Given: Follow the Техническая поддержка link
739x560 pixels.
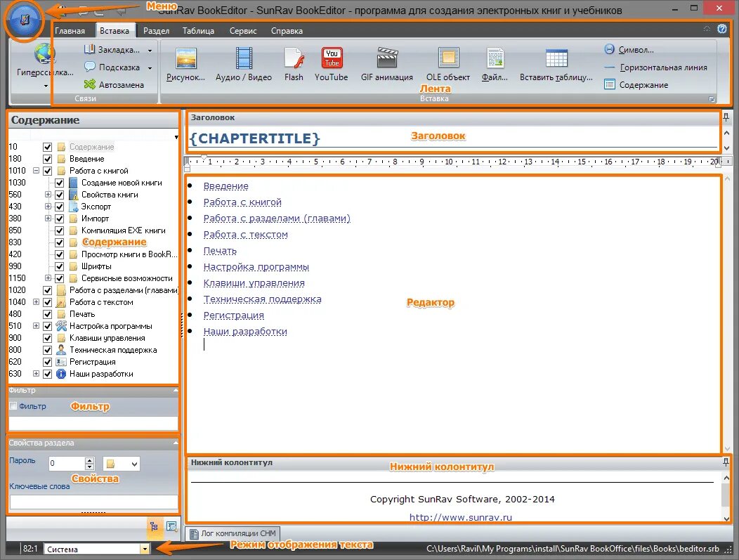Looking at the screenshot, I should (x=262, y=299).
